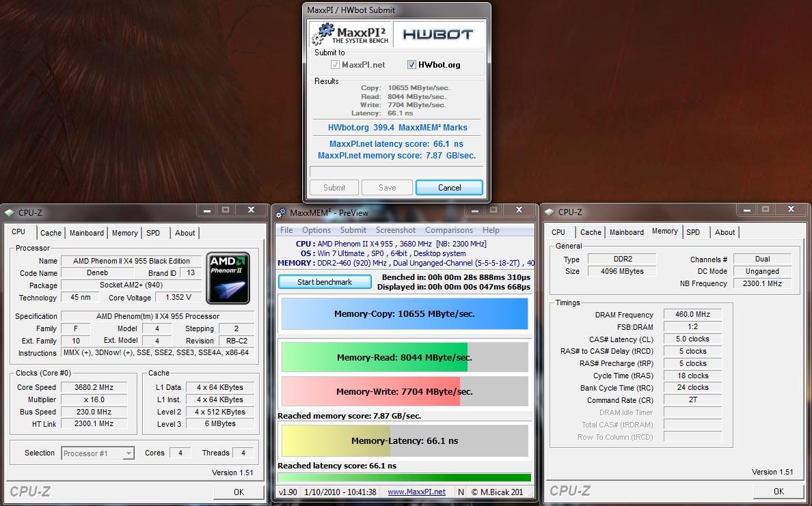Click the green progress bar at bottom of MaxxMEM²
The width and height of the screenshot is (812, 506).
[x=405, y=477]
